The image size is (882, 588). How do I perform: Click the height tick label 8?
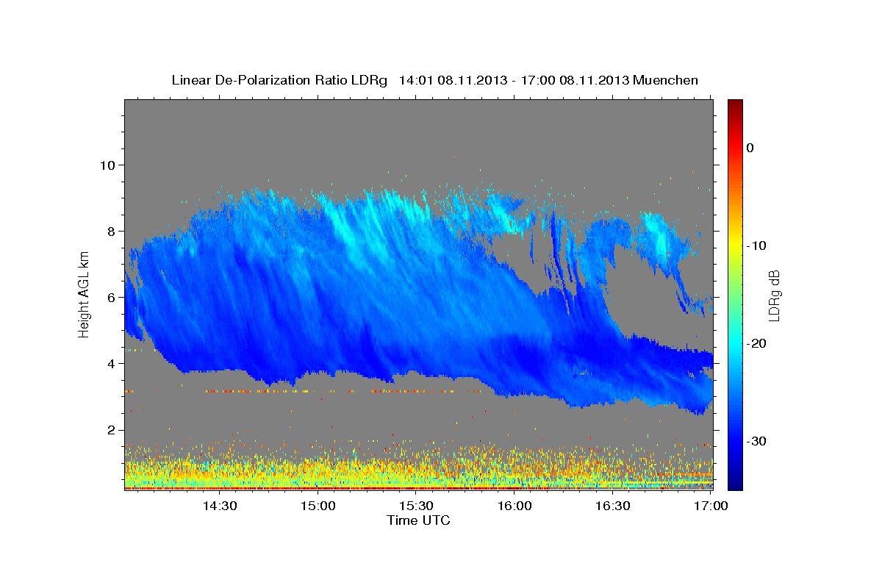tap(111, 231)
